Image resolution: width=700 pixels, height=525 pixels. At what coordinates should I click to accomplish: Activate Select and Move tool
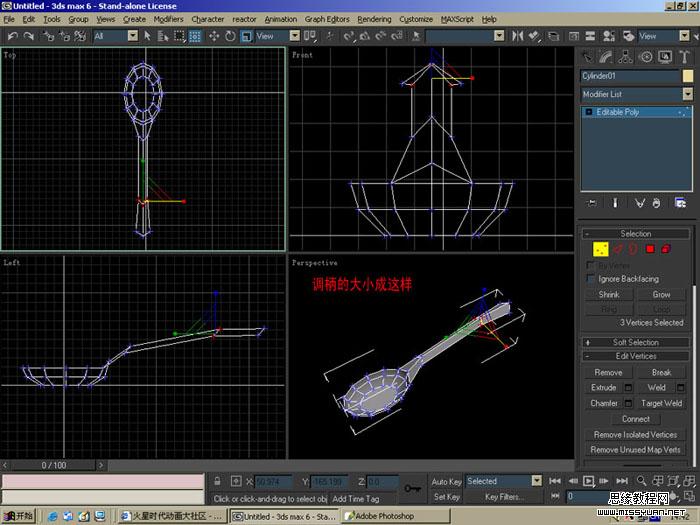tap(214, 36)
